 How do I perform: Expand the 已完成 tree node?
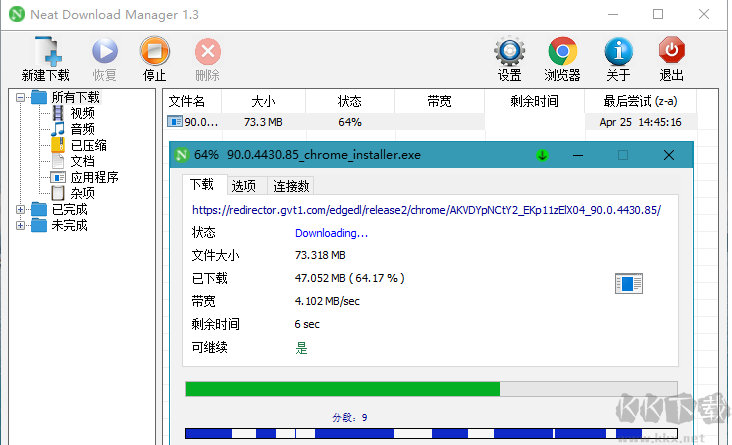20,210
